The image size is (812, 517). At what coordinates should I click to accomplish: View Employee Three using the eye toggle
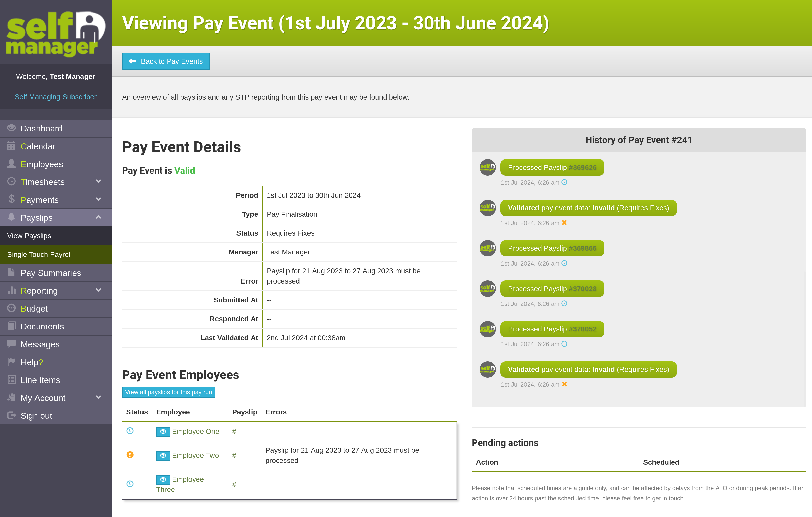tap(163, 479)
